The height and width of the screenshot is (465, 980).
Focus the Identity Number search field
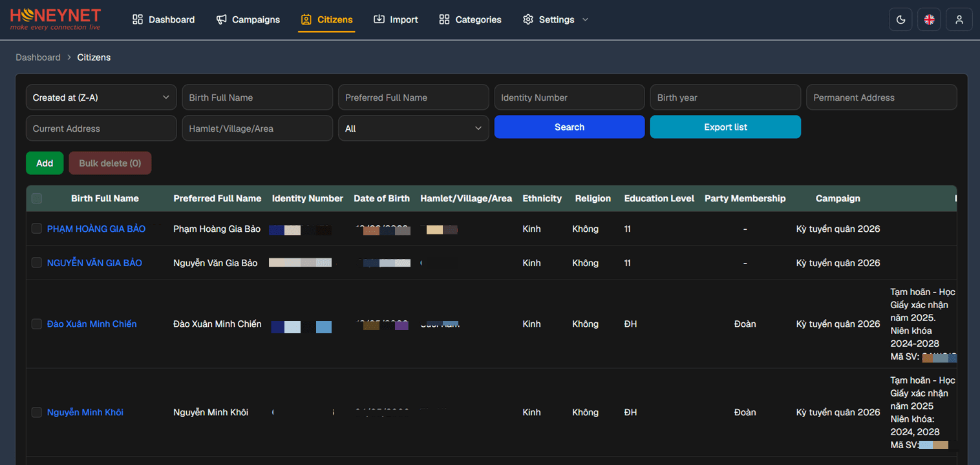570,98
